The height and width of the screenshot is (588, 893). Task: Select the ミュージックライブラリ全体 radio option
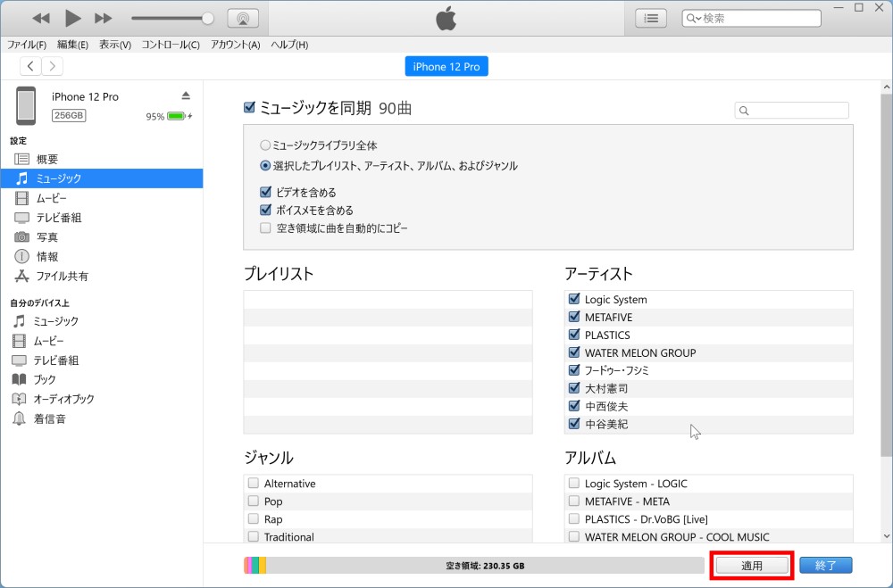pos(264,145)
